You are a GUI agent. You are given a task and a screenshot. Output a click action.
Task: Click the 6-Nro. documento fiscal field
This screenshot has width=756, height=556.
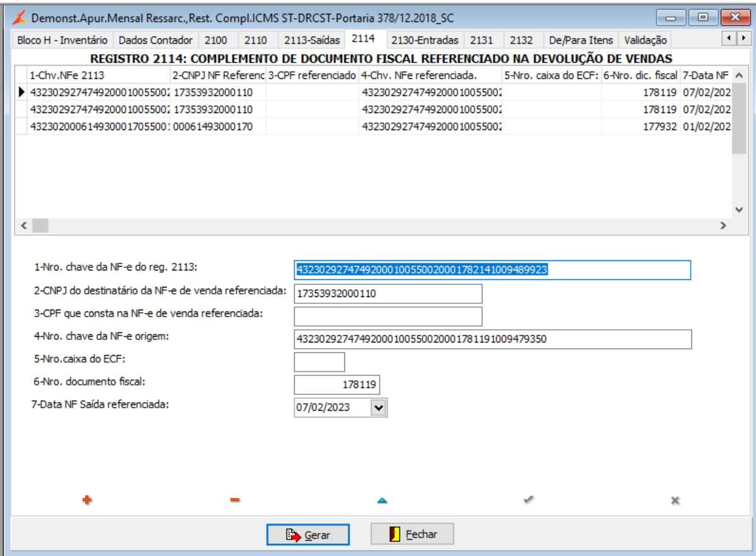pos(337,385)
